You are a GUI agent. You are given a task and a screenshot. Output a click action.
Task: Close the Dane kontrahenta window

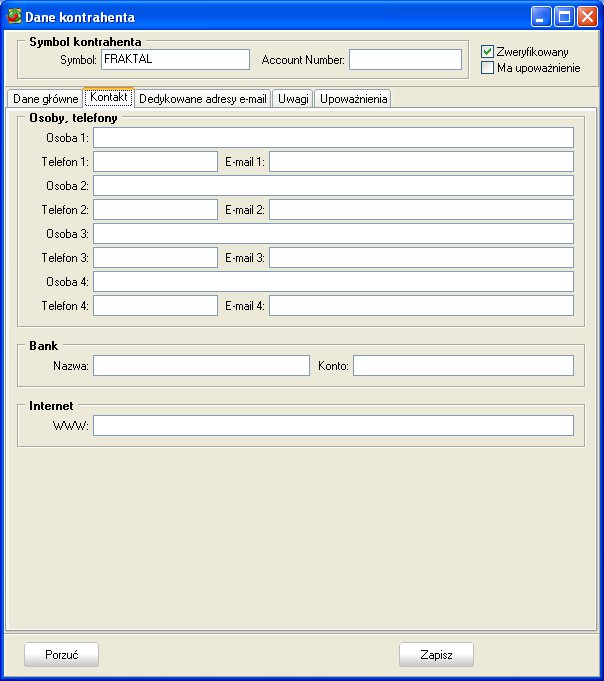[x=587, y=17]
